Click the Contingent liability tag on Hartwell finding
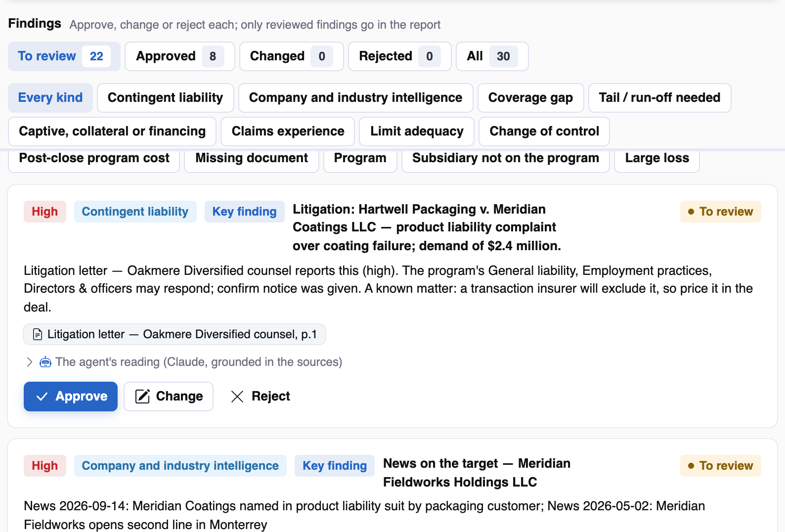The height and width of the screenshot is (532, 785). (x=135, y=212)
